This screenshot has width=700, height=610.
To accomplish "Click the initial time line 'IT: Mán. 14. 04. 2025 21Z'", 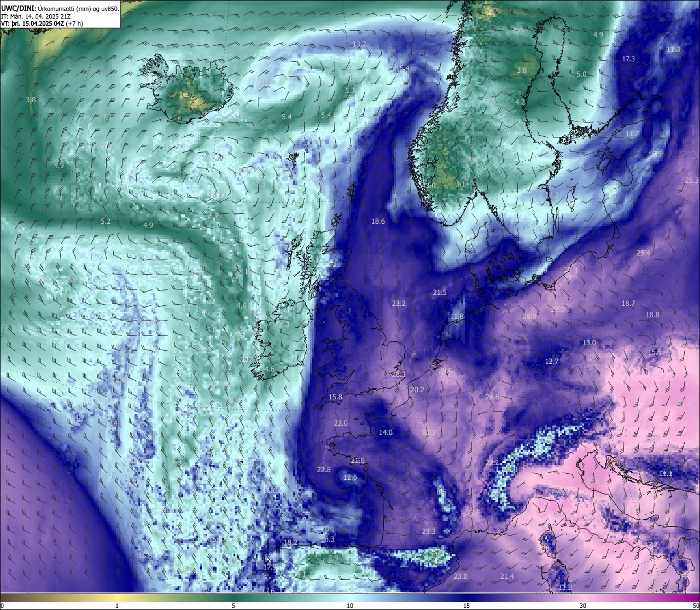I will pos(35,16).
